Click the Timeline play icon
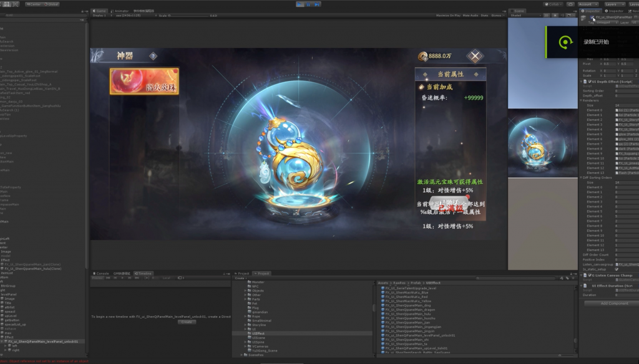The height and width of the screenshot is (364, 639). click(x=122, y=278)
